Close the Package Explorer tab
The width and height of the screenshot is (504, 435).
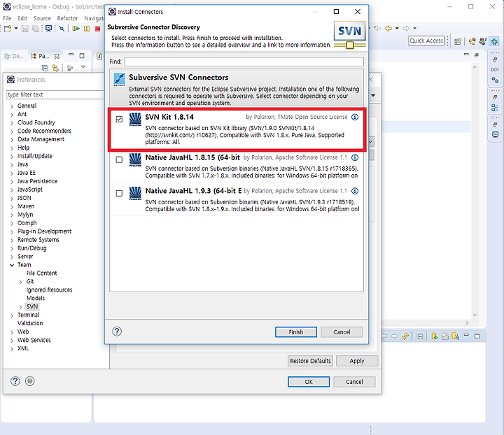[x=57, y=56]
